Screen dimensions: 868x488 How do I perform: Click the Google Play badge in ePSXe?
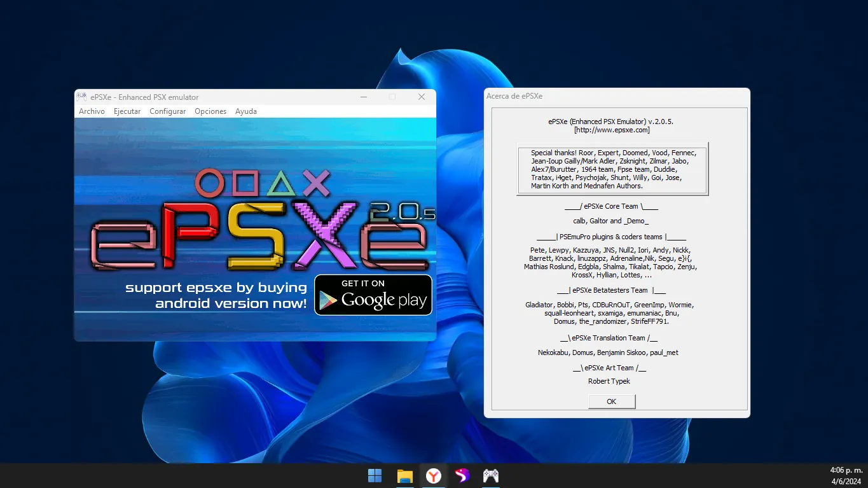click(373, 295)
